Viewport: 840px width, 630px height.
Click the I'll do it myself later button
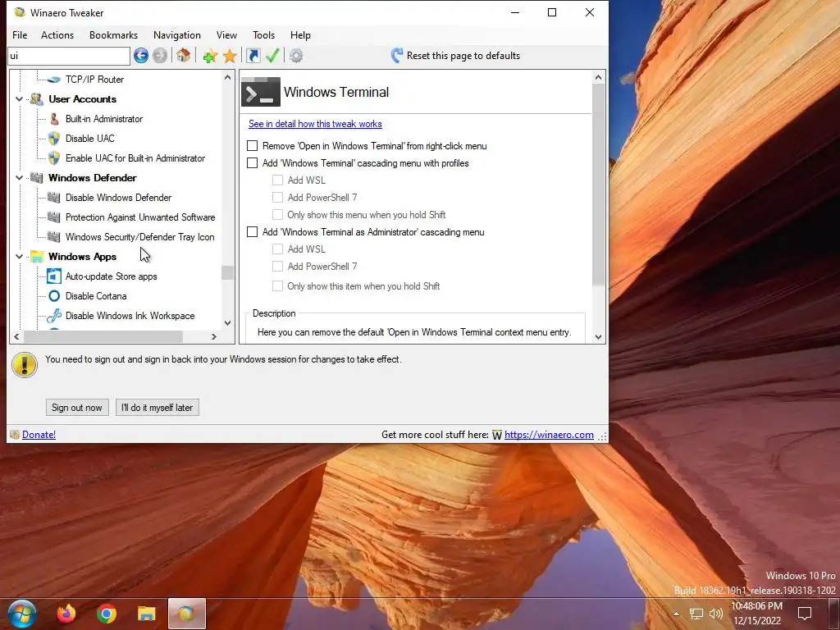tap(157, 407)
